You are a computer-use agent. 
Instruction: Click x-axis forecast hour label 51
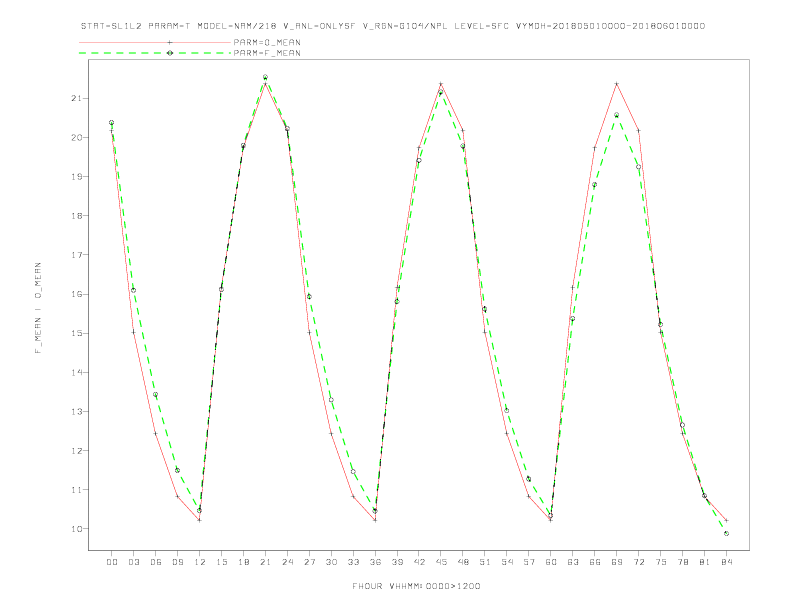(485, 562)
